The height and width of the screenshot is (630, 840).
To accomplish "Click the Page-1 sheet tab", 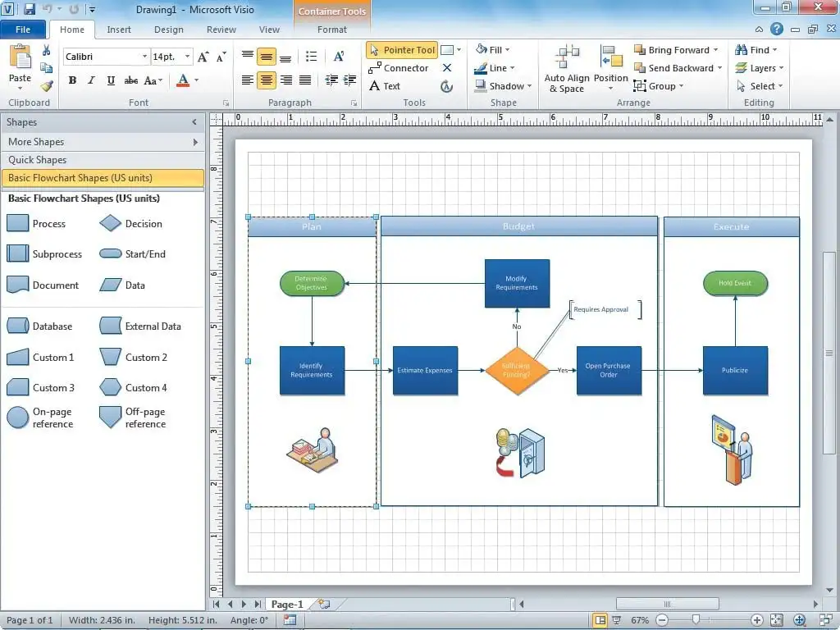I will point(287,605).
